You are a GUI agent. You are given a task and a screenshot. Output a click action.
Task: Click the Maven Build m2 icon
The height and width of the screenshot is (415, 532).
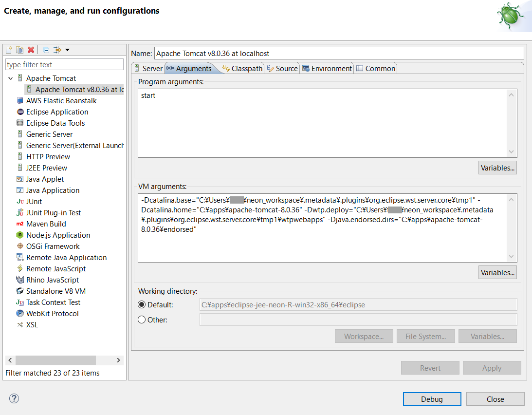(19, 224)
